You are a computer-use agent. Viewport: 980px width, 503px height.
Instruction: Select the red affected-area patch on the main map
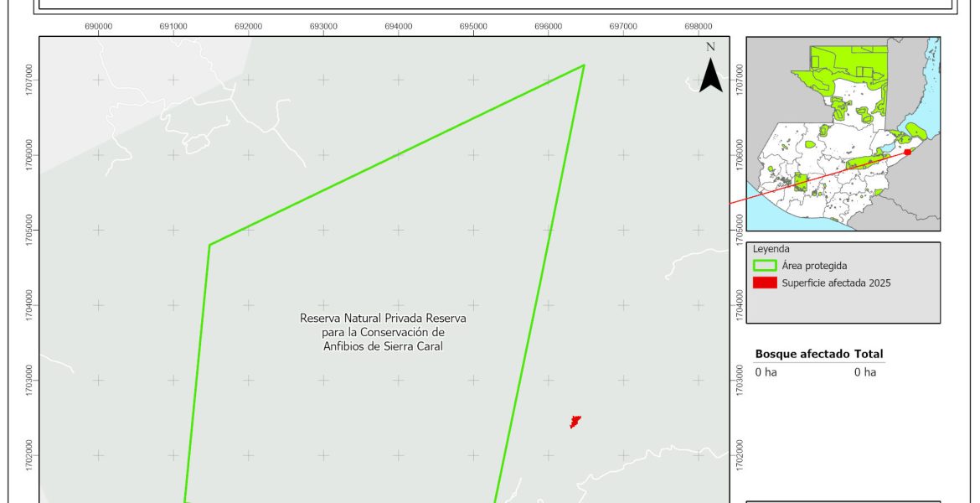(575, 421)
